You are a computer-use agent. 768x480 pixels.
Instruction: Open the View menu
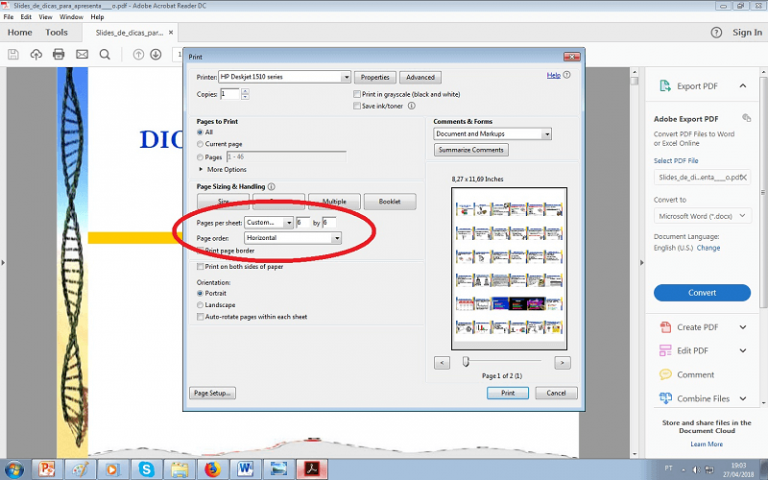coord(46,17)
